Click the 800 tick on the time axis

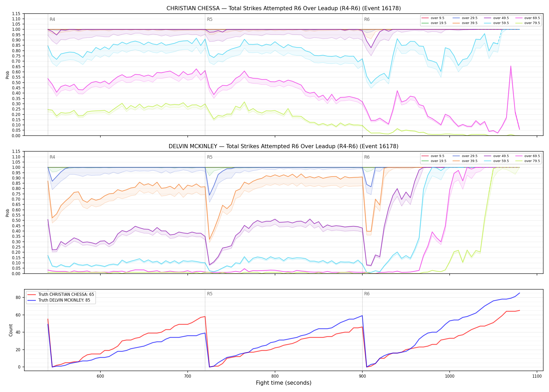click(x=275, y=376)
